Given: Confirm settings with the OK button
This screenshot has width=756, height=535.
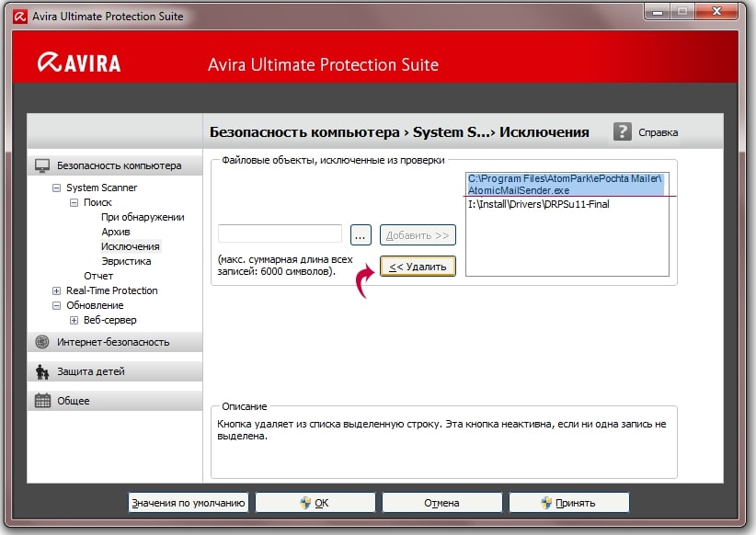Looking at the screenshot, I should point(315,503).
